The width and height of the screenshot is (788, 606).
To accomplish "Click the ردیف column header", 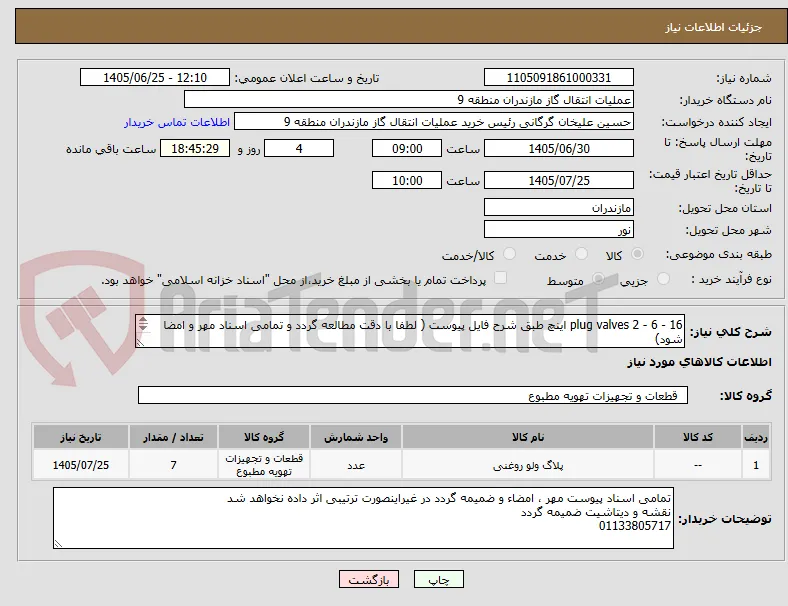I will click(755, 437).
